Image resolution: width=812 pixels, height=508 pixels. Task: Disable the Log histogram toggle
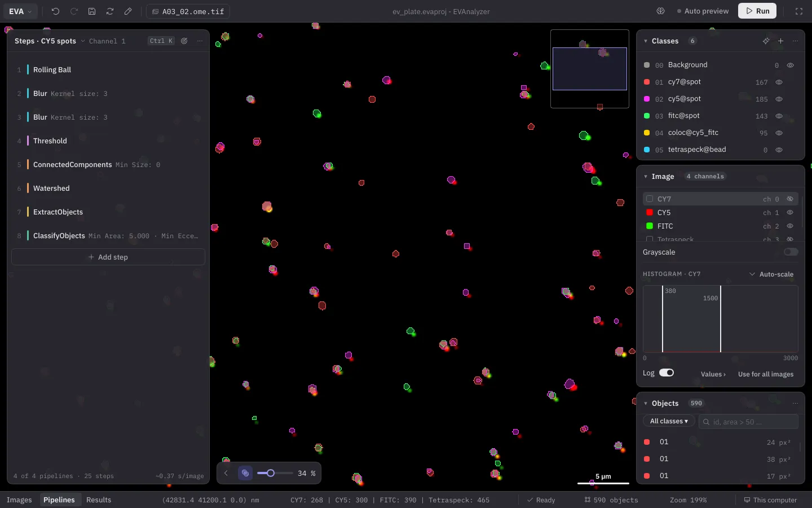pyautogui.click(x=667, y=373)
